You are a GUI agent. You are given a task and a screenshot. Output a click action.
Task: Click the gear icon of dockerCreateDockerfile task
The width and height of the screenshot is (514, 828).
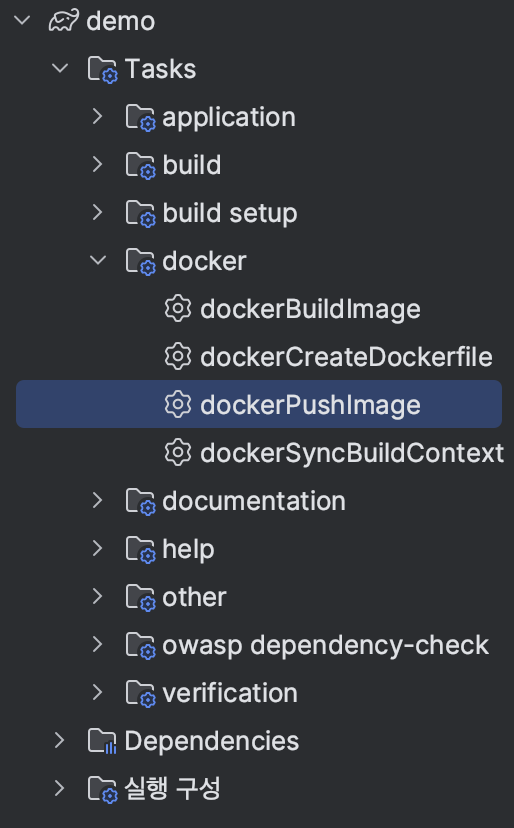pos(177,357)
